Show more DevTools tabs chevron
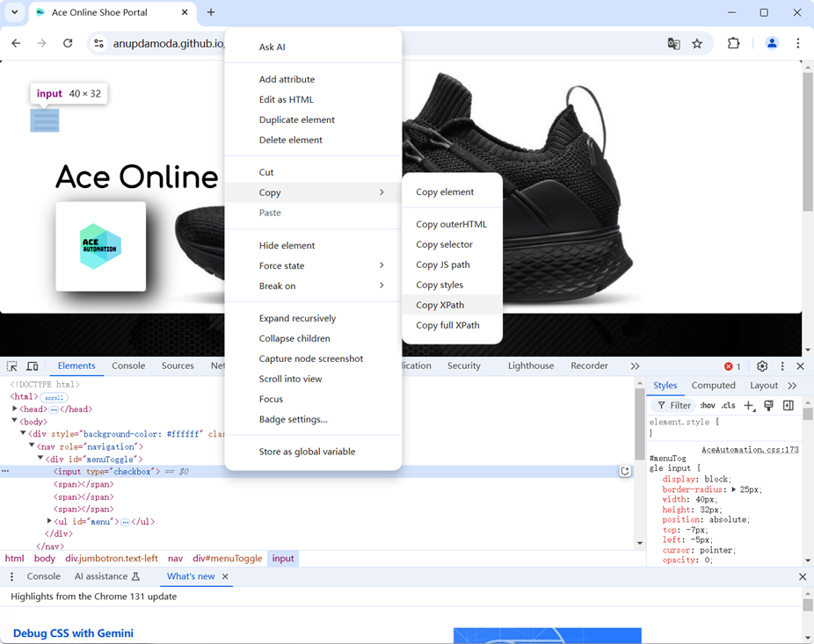The width and height of the screenshot is (814, 644). 635,365
